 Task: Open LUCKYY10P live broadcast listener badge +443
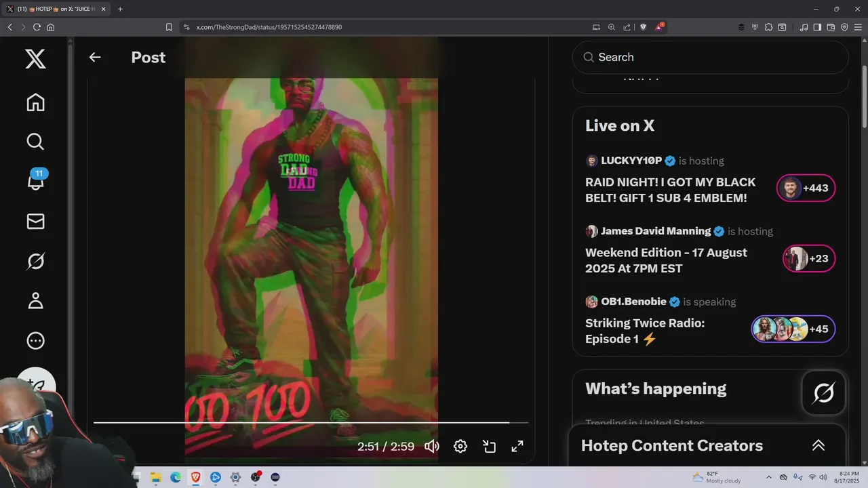(806, 188)
